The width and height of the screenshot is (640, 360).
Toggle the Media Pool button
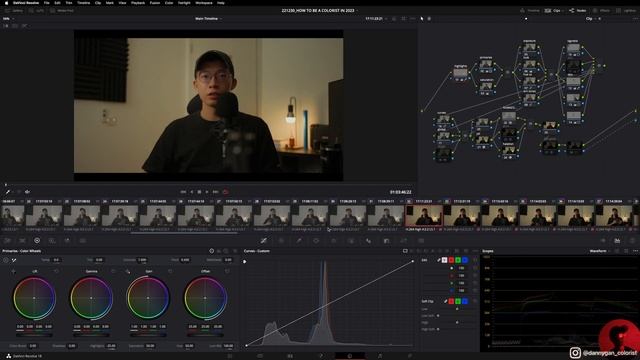62,11
